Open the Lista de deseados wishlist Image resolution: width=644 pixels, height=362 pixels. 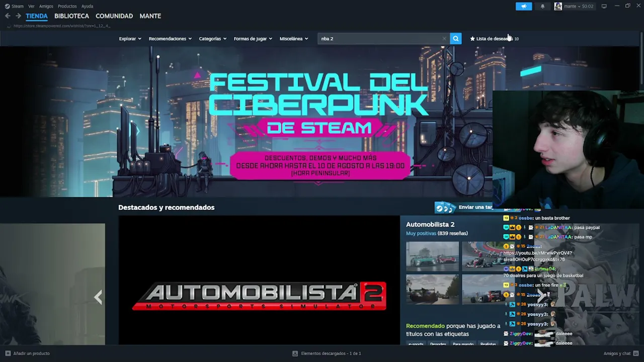point(494,39)
